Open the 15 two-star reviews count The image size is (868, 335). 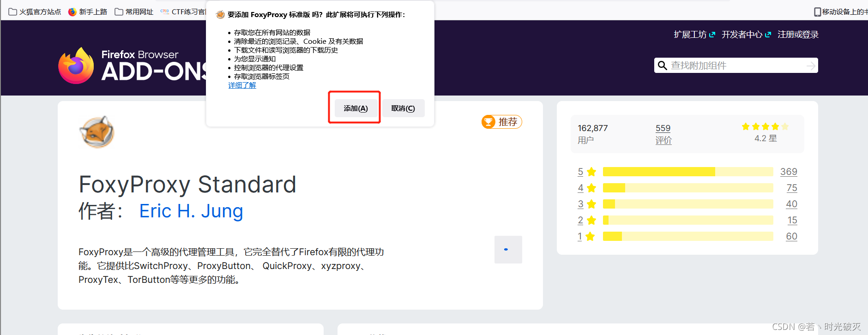coord(792,220)
